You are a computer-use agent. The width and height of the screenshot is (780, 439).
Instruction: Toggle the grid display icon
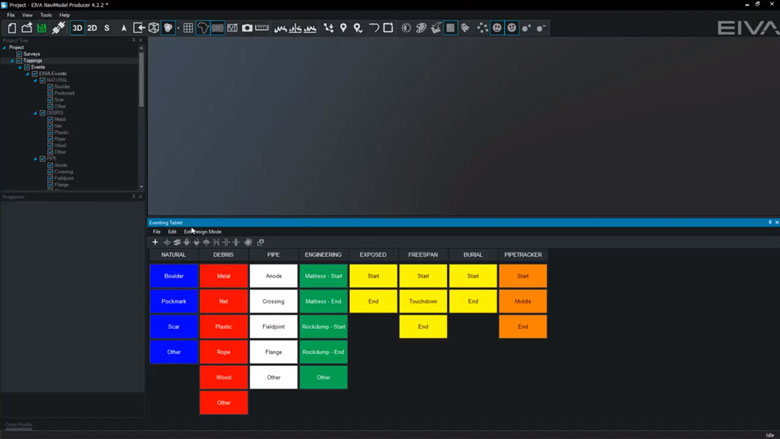(187, 28)
